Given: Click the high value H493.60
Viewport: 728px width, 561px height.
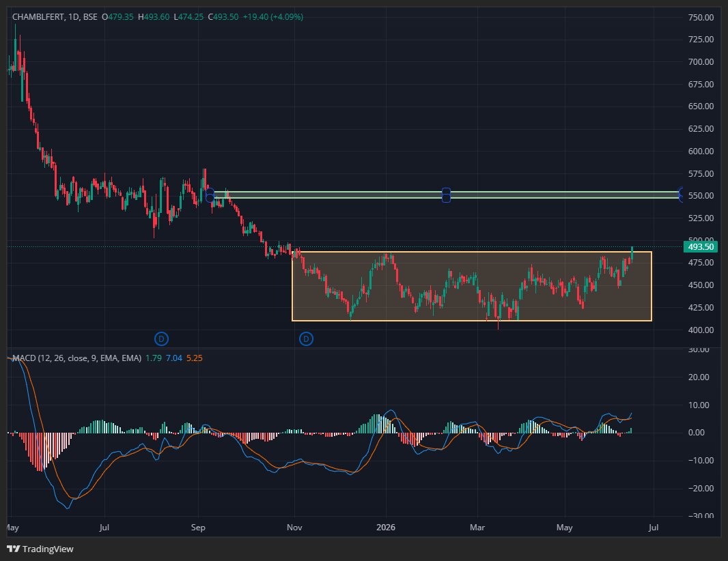Looking at the screenshot, I should pos(154,16).
